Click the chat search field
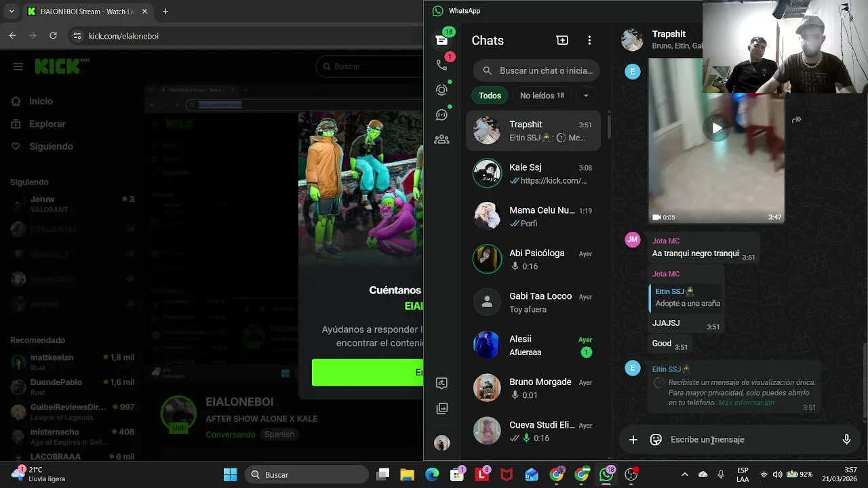The height and width of the screenshot is (488, 868). click(536, 70)
